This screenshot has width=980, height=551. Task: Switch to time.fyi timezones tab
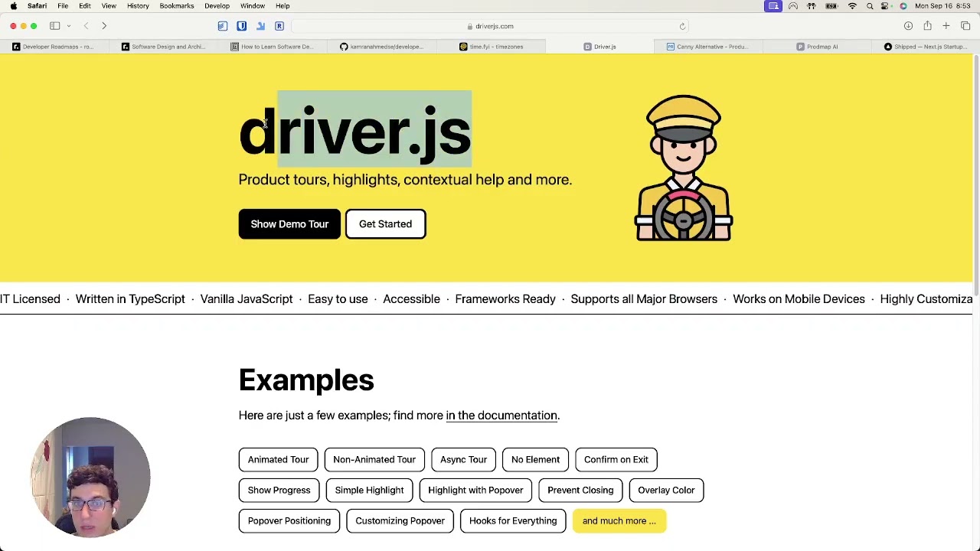(x=491, y=47)
